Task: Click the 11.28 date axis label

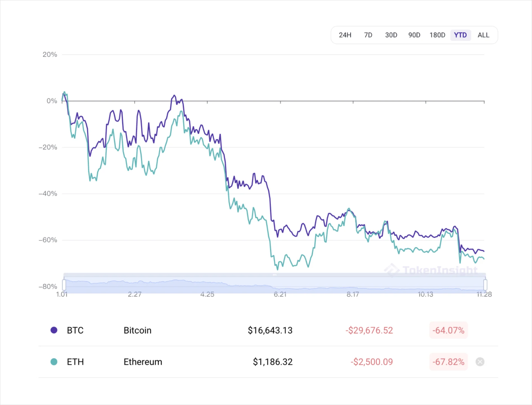Action: [x=484, y=295]
